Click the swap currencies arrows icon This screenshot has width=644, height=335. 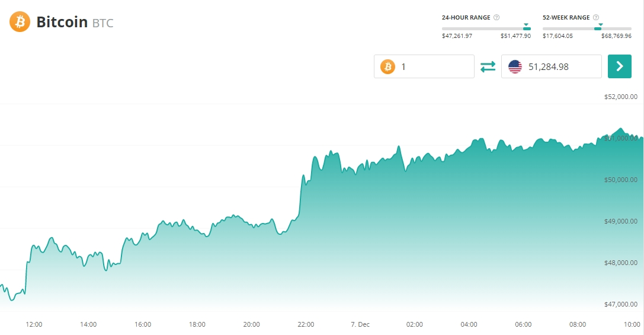(488, 66)
